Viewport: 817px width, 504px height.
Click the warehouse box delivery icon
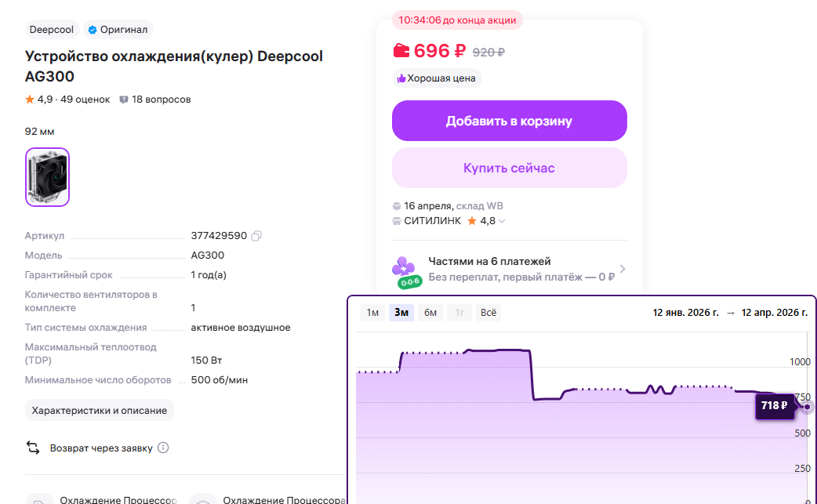pyautogui.click(x=397, y=206)
